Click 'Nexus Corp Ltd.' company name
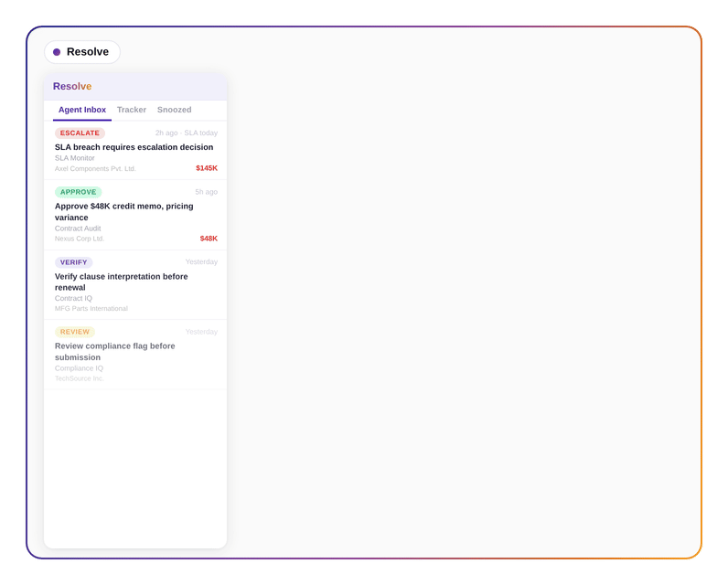 (x=80, y=239)
